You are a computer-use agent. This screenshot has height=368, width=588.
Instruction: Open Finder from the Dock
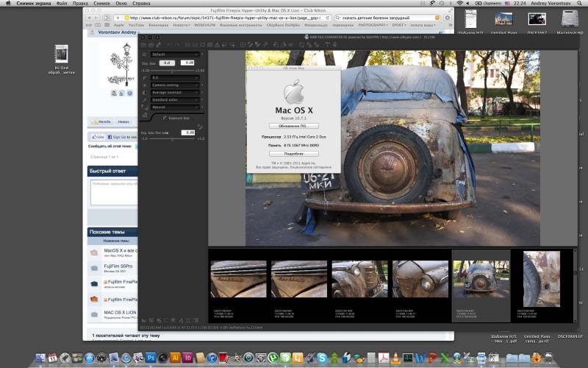tap(40, 358)
